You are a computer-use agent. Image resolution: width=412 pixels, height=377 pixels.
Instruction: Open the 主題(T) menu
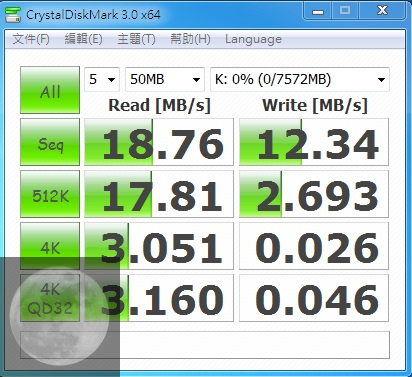click(136, 39)
